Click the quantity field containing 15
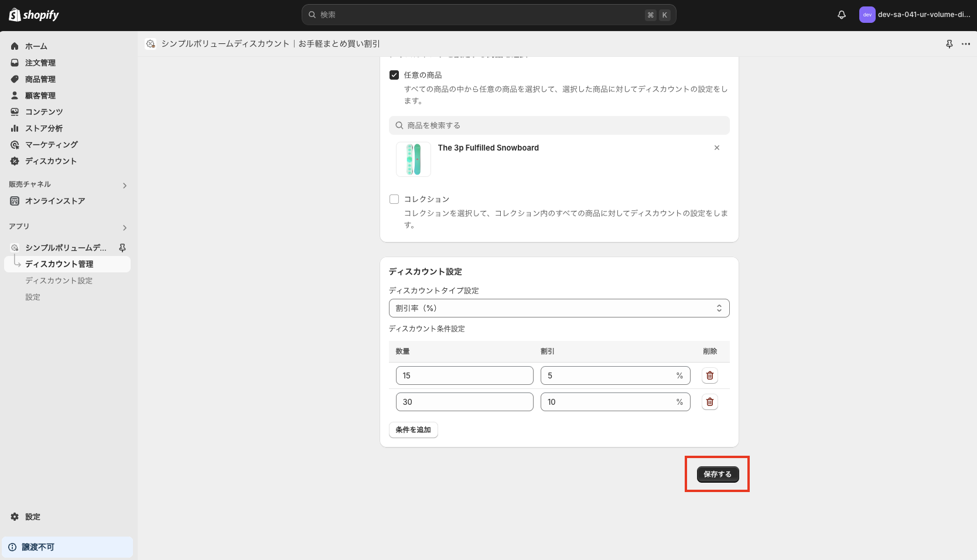977x560 pixels. 464,375
